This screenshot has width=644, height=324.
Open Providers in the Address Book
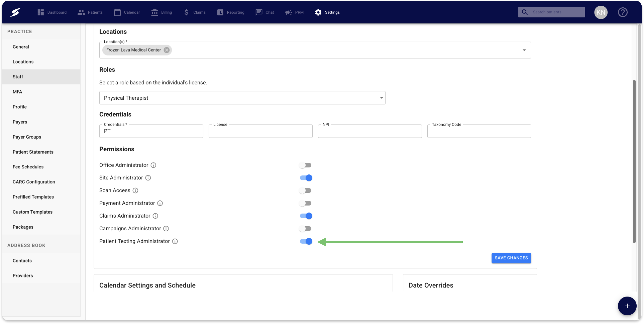pyautogui.click(x=41, y=276)
